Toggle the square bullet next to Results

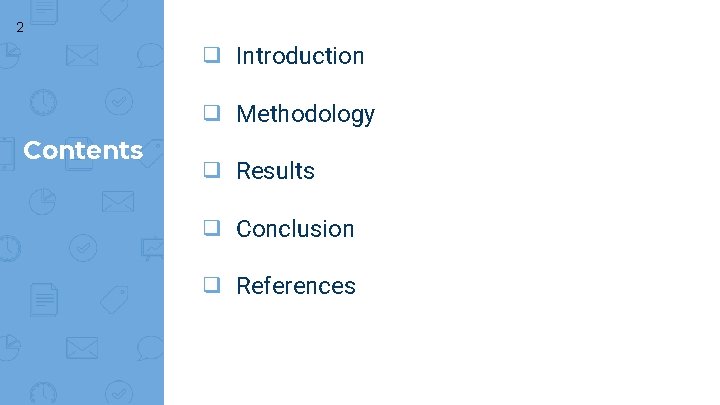213,171
